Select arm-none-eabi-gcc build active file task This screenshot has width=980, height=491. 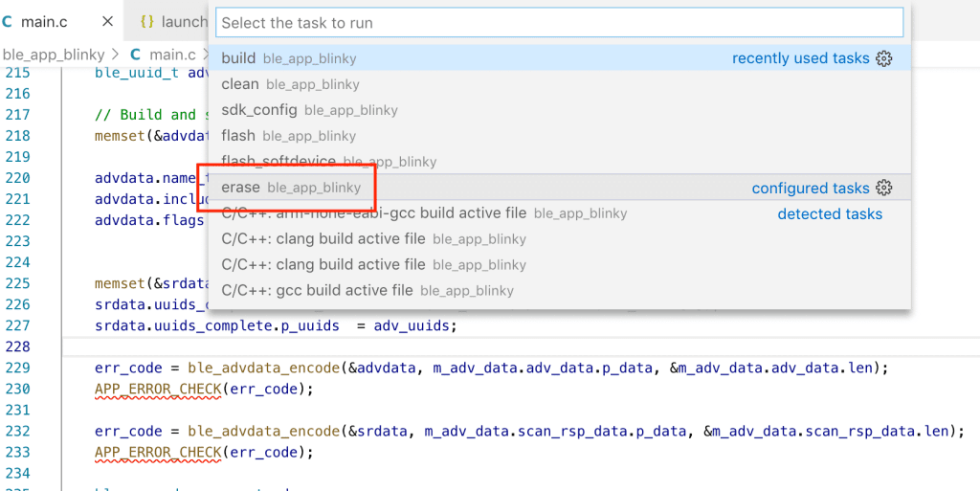[x=559, y=213]
